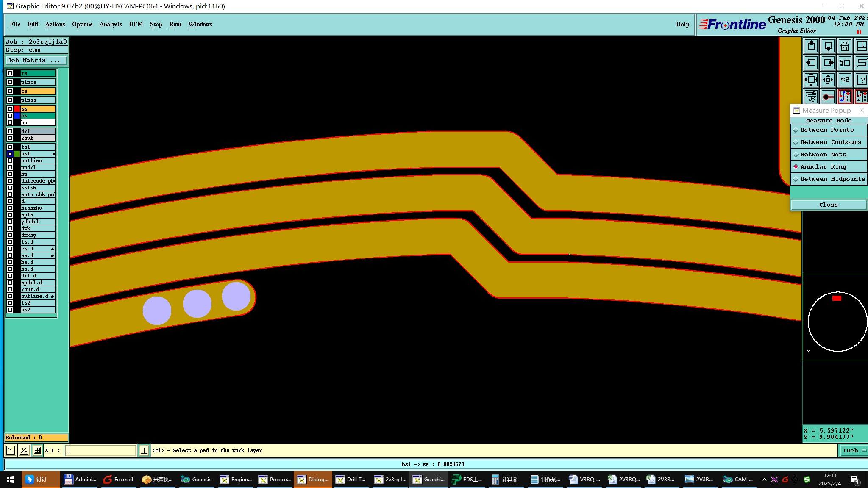The height and width of the screenshot is (488, 868).
Task: Click the 1:2 zoom scale icon
Action: 845,80
